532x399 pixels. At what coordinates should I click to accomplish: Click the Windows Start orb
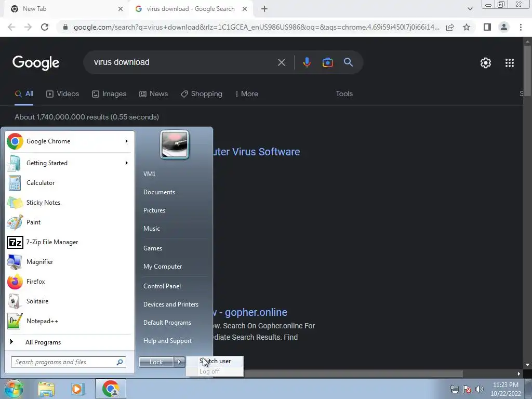[14, 389]
